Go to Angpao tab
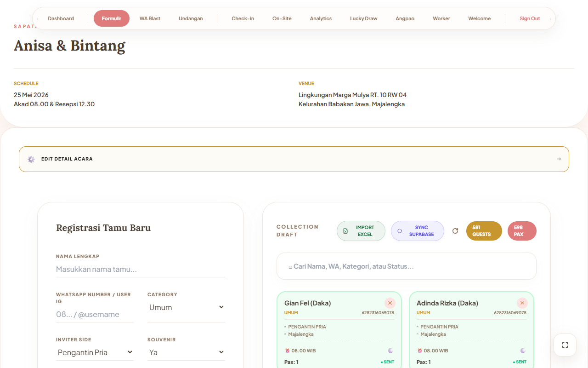This screenshot has width=588, height=368. pos(405,18)
